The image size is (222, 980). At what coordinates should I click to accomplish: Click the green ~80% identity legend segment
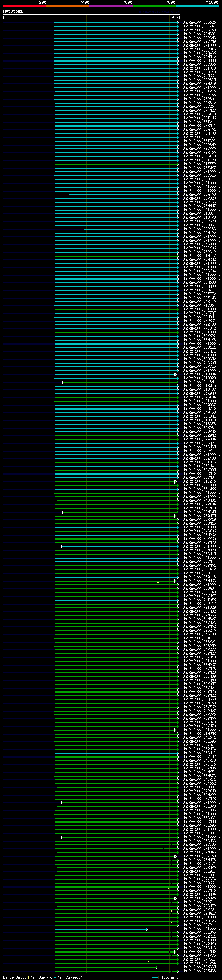(154, 6)
